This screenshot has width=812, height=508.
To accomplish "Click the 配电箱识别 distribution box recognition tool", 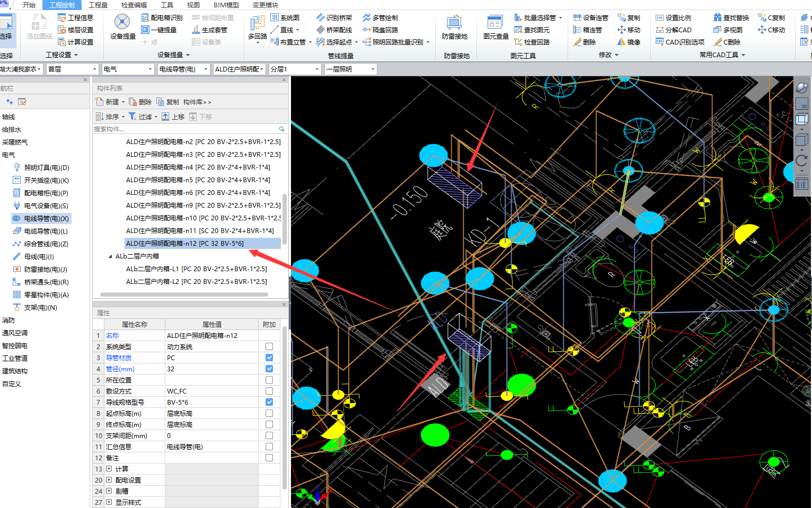I will pyautogui.click(x=162, y=17).
